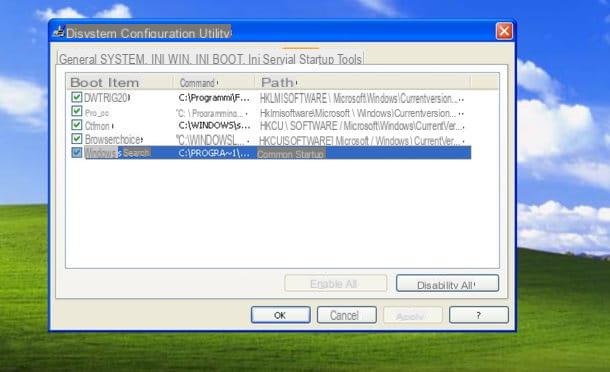Open the WIN. INI tab
Screen dimensions: 610x372
[189, 59]
